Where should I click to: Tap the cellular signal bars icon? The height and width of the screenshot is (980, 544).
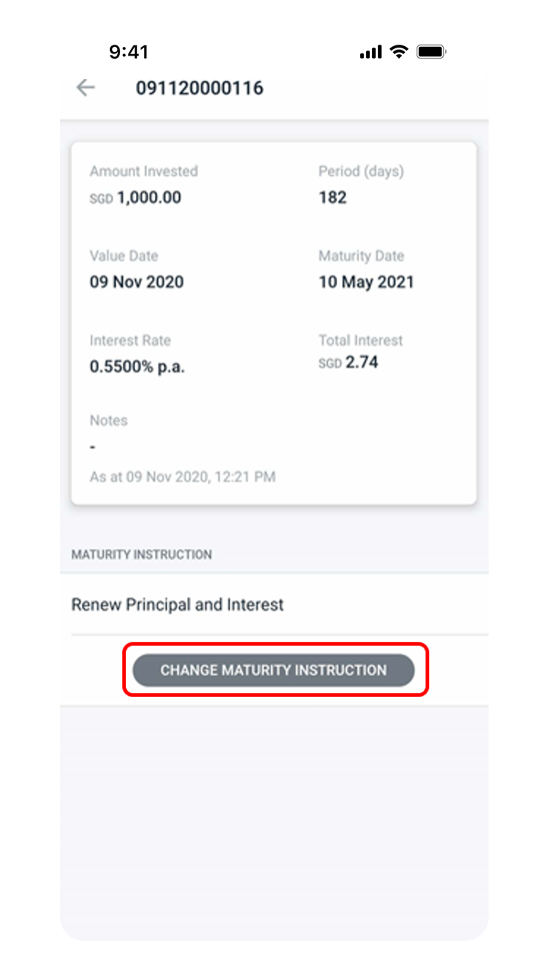click(371, 52)
